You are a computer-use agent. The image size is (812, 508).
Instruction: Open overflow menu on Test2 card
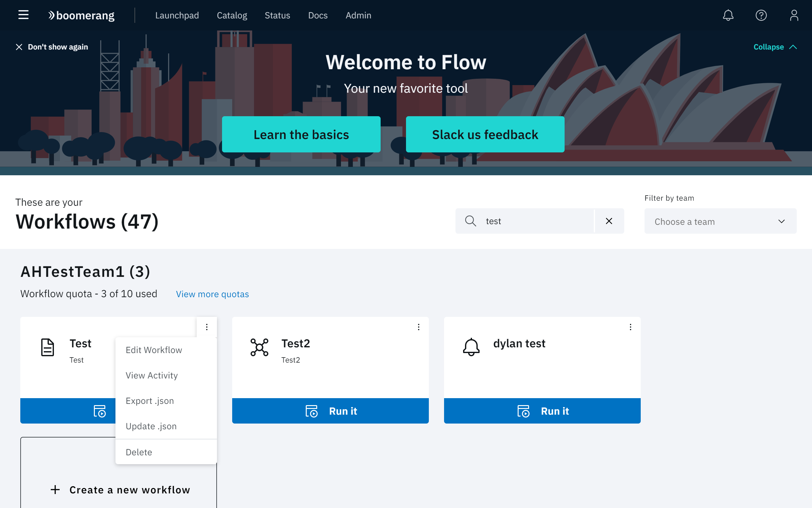tap(418, 327)
